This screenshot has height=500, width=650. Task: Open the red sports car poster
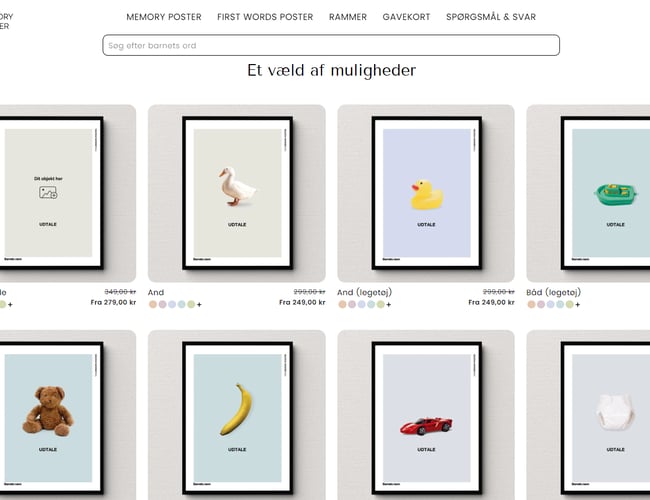426,415
